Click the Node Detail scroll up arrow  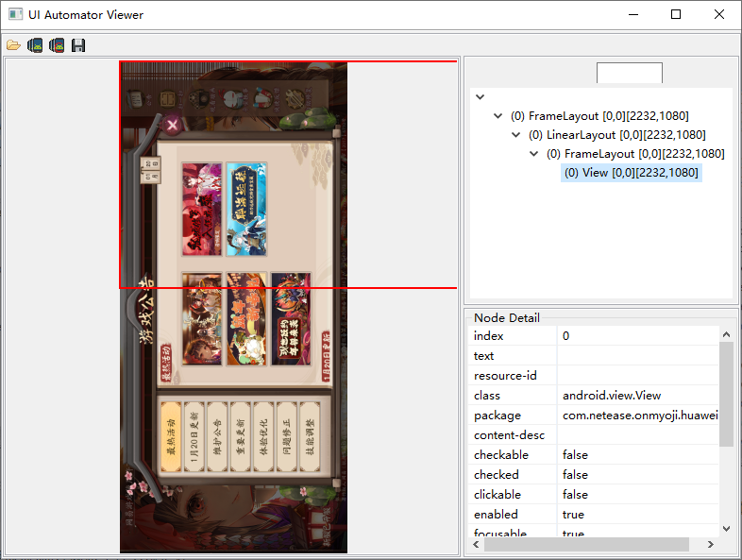coord(726,334)
